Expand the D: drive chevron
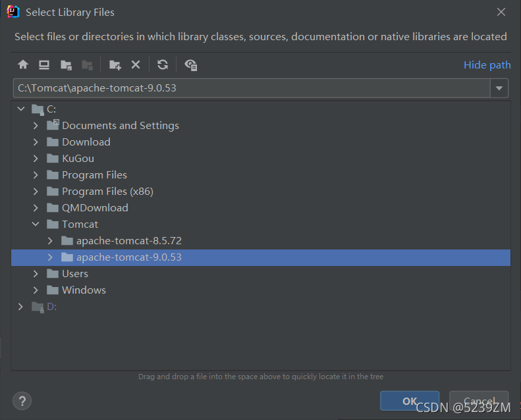 [x=20, y=307]
